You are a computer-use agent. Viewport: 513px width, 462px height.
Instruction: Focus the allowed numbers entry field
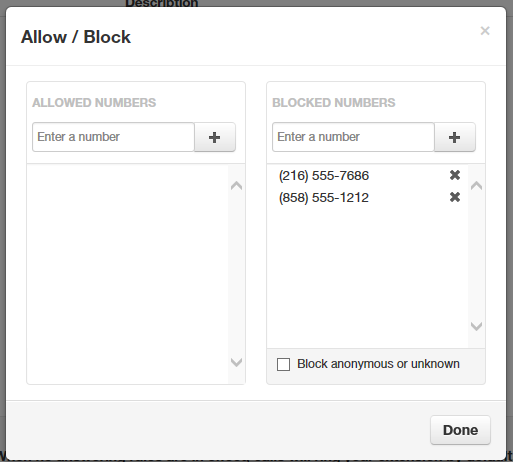pos(113,137)
